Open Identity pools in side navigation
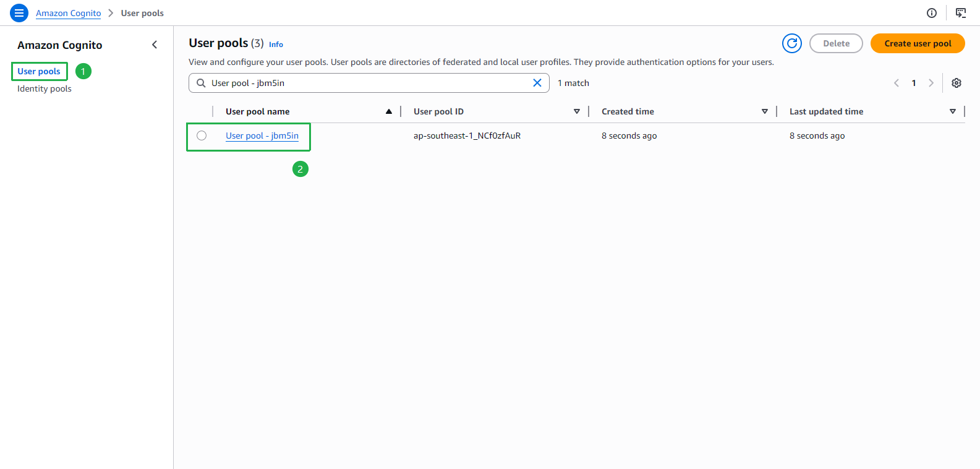The height and width of the screenshot is (469, 980). [45, 88]
